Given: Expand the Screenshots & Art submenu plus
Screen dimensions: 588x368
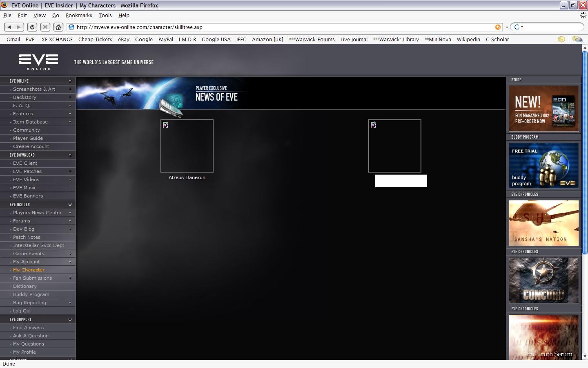Looking at the screenshot, I should pos(70,89).
